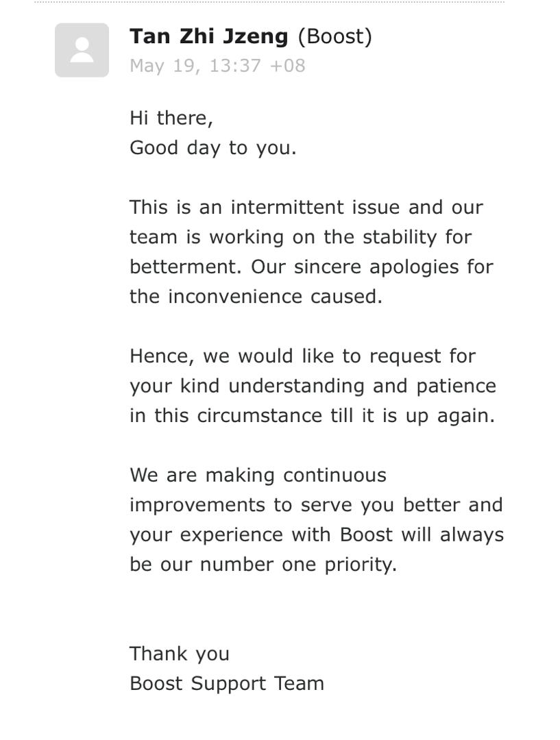Screen dimensions: 560x740
Task: Click the "Thank you" sign-off text
Action: coord(180,654)
